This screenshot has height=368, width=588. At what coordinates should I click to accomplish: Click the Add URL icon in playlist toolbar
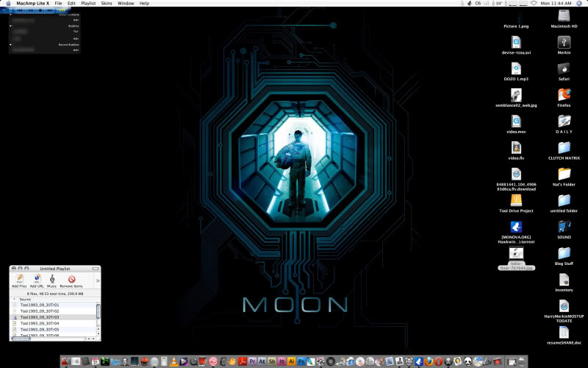click(37, 279)
